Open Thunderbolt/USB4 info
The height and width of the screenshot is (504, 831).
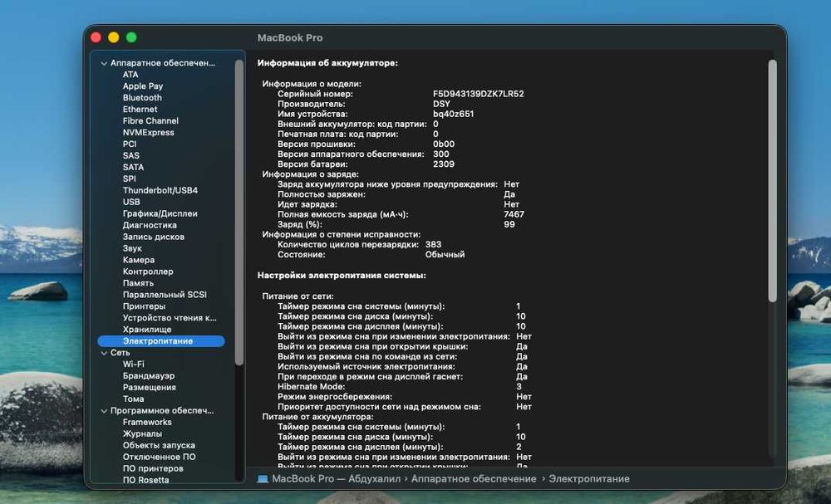[x=160, y=191]
